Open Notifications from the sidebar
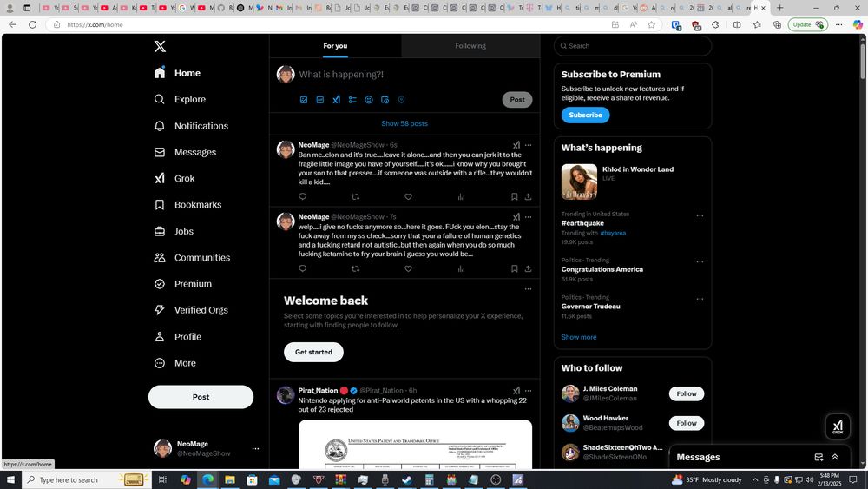Viewport: 868px width, 489px height. pyautogui.click(x=191, y=126)
